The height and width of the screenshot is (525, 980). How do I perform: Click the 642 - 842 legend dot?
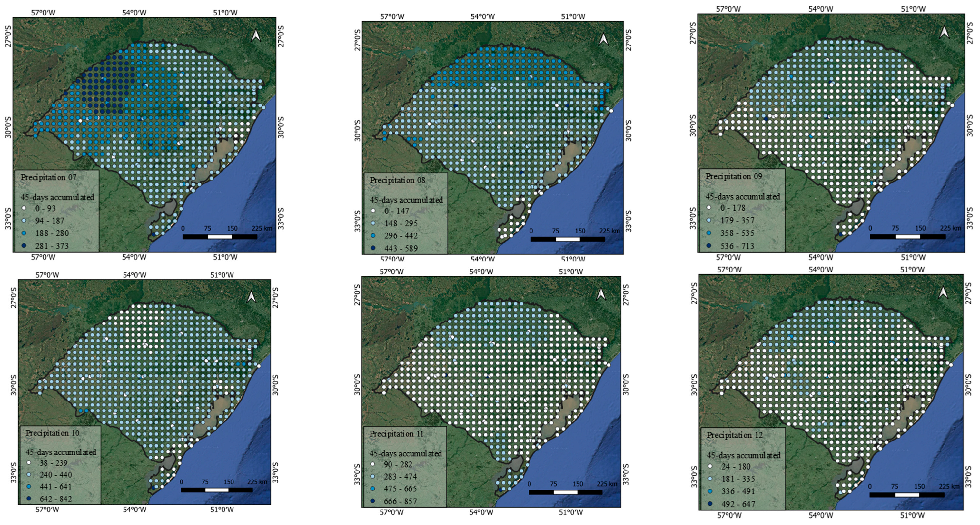(29, 498)
